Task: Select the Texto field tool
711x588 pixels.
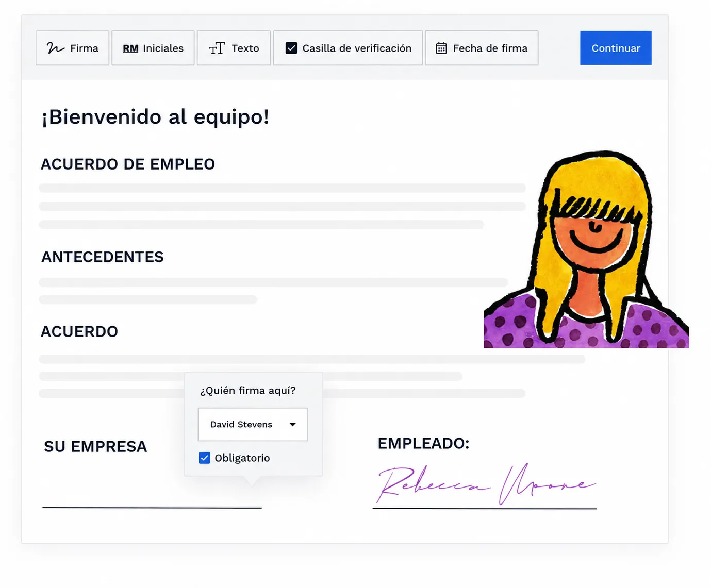Action: click(234, 48)
